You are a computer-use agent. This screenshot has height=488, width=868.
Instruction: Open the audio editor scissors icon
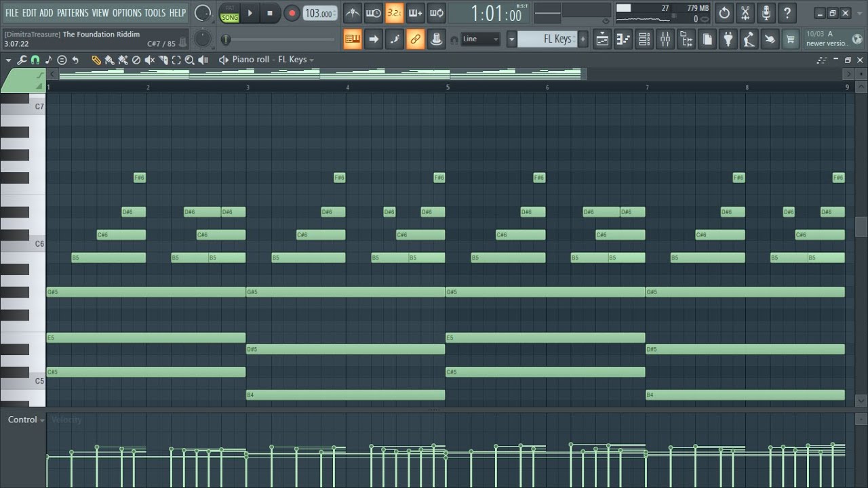745,13
